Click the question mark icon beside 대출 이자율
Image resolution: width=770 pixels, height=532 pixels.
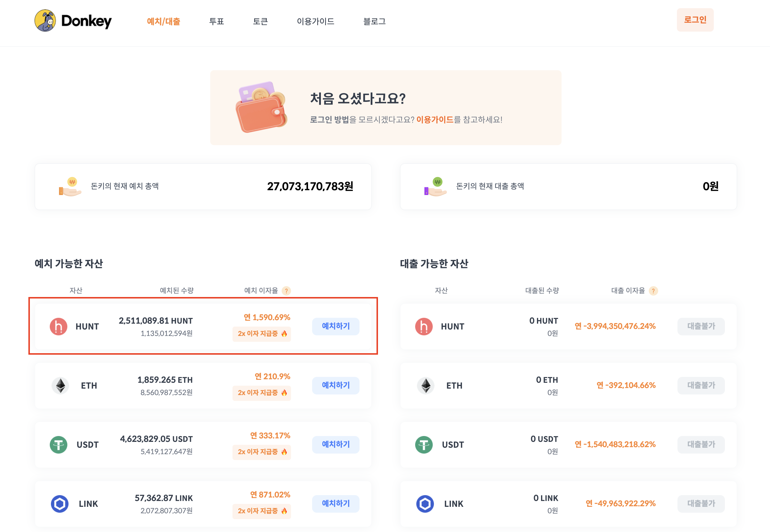[x=653, y=291]
